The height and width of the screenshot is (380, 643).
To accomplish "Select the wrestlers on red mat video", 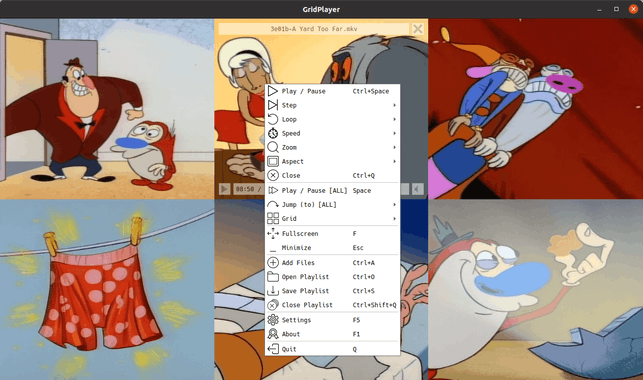I will tap(536, 109).
